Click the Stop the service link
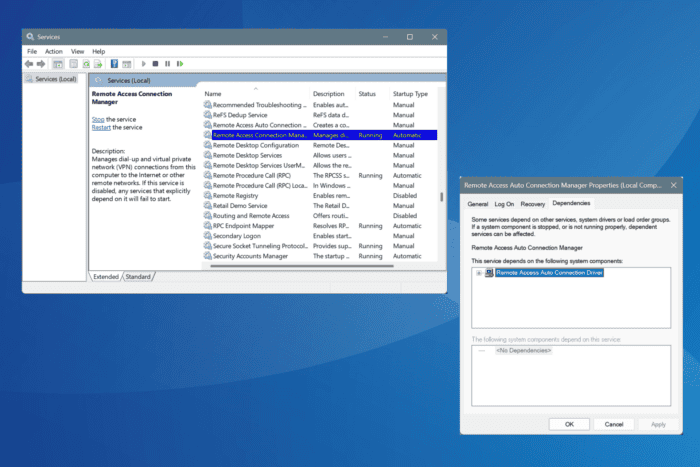Image resolution: width=700 pixels, height=467 pixels. point(98,119)
